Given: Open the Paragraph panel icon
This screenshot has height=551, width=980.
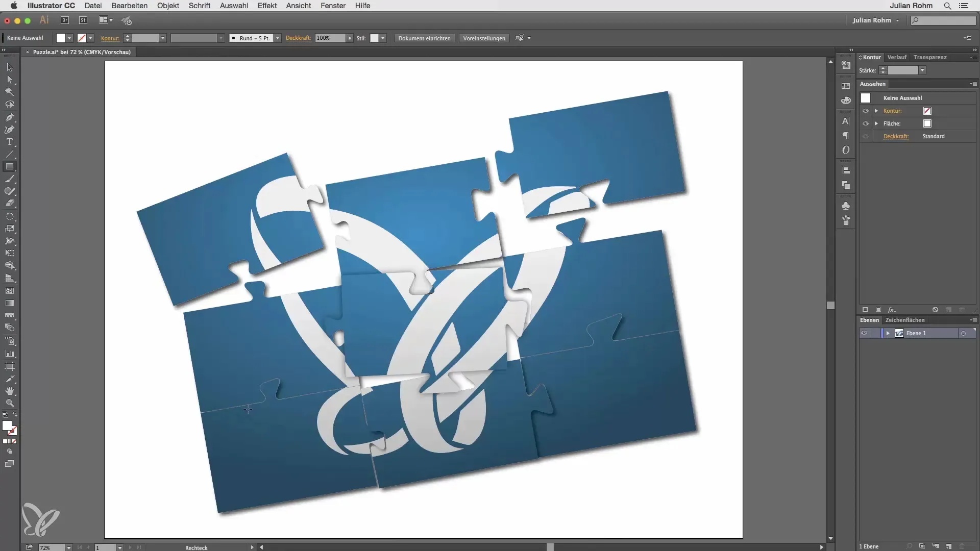Looking at the screenshot, I should [846, 136].
